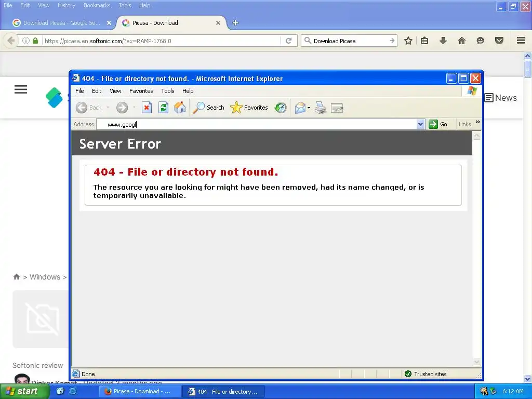Submit search with the arrow button
The height and width of the screenshot is (399, 532).
[x=392, y=41]
